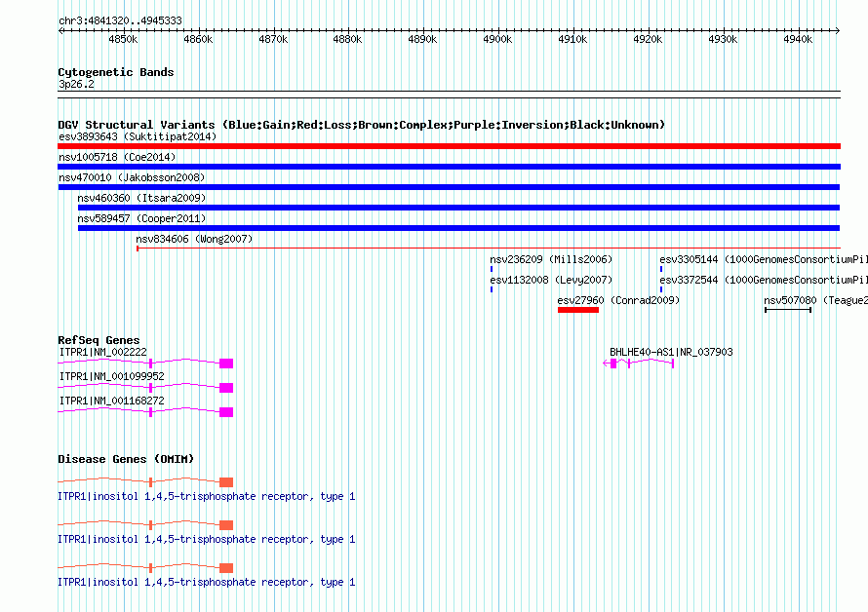Click the Disease Genes (OMIM) track title
This screenshot has height=612, width=868.
pyautogui.click(x=126, y=459)
